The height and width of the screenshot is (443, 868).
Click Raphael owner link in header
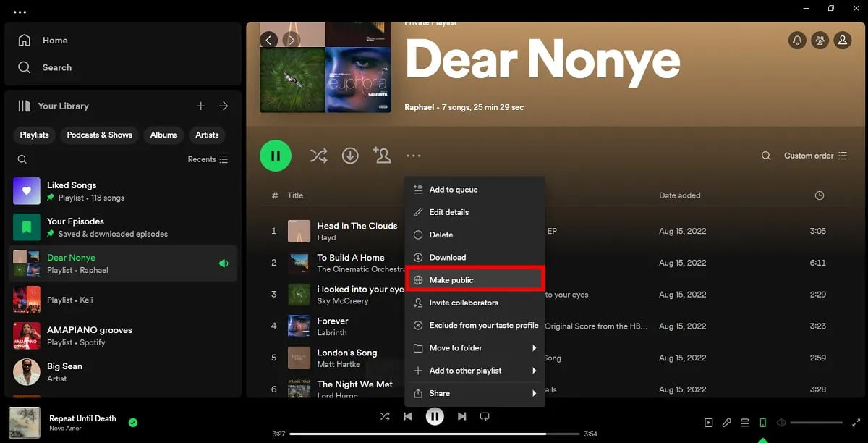tap(419, 107)
